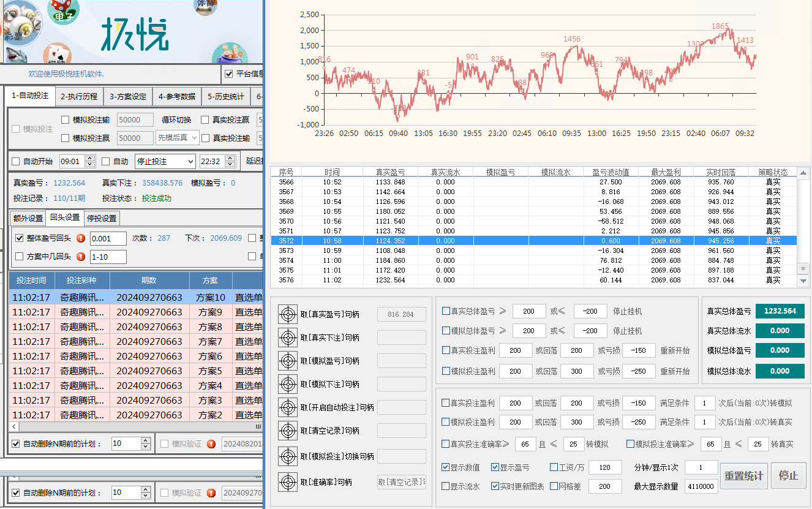Click 最大显示数量 input field
This screenshot has width=812, height=509.
point(701,486)
